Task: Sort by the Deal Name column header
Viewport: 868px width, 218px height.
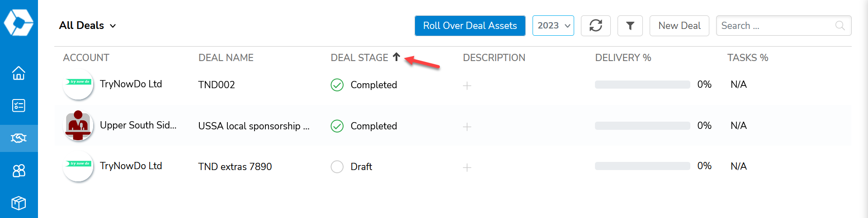Action: [x=226, y=58]
